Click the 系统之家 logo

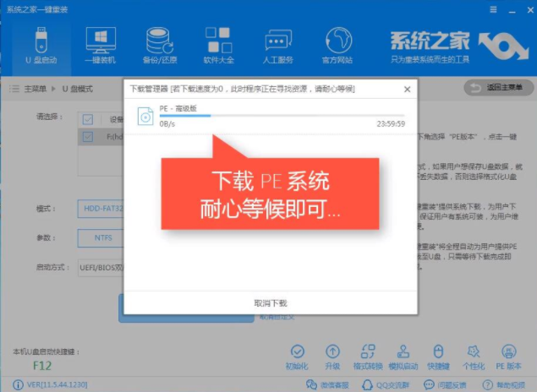[459, 46]
